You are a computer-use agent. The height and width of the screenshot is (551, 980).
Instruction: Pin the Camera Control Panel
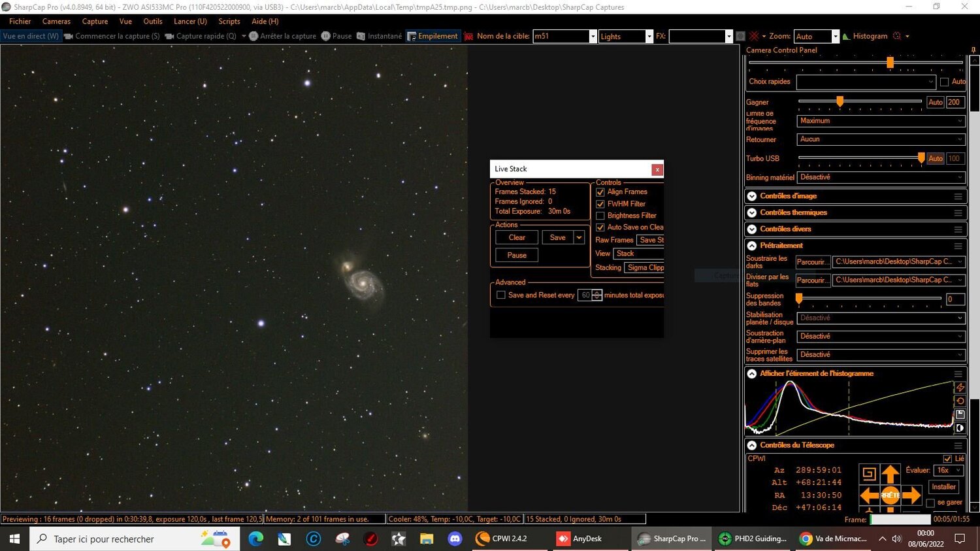pos(973,50)
